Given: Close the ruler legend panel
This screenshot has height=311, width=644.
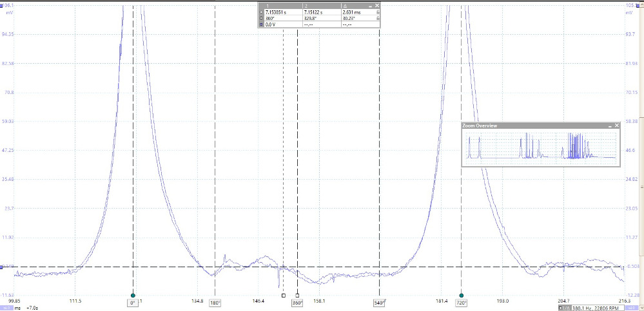Looking at the screenshot, I should point(377,5).
